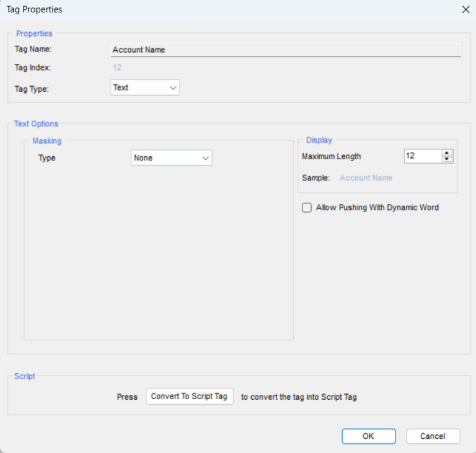Enable Allow Pushing With Dynamic Word checkbox
Screen dimensions: 476x453
[307, 208]
